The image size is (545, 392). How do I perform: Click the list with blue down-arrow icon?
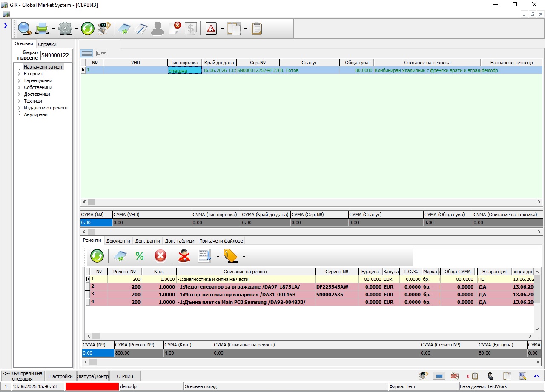coord(205,256)
